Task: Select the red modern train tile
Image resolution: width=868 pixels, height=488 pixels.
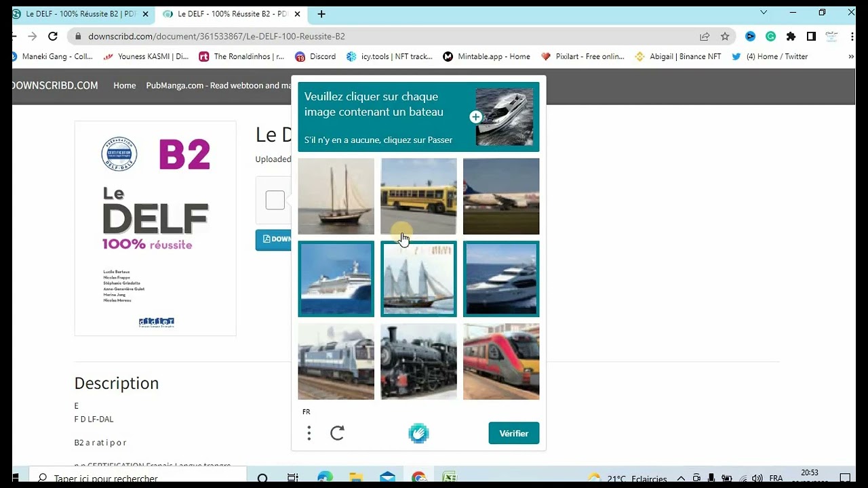Action: [x=501, y=361]
